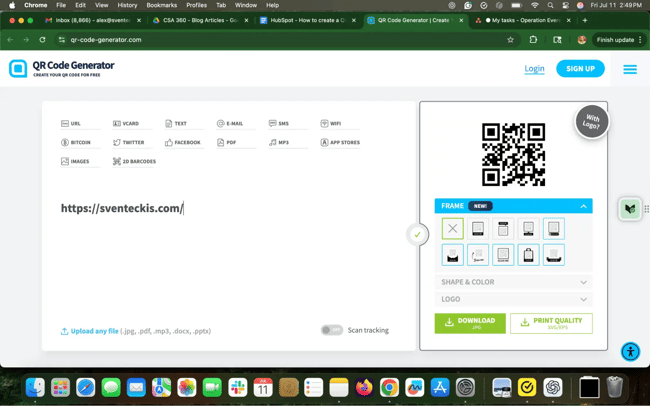
Task: Open Spotlight search in menu bar
Action: click(x=550, y=5)
